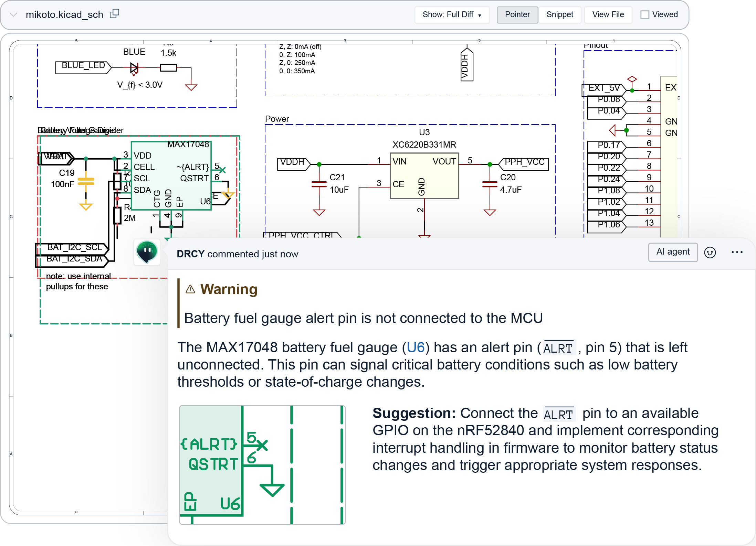
Task: Check the Viewed checkbox
Action: pyautogui.click(x=644, y=15)
